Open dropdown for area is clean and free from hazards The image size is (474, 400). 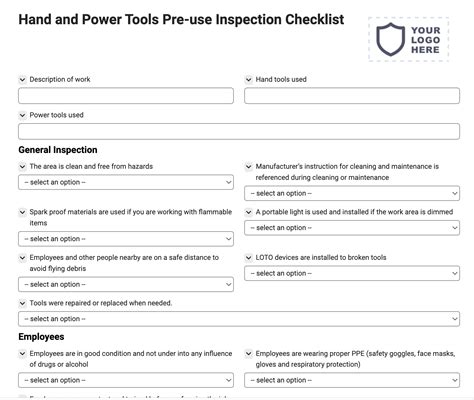pos(126,182)
